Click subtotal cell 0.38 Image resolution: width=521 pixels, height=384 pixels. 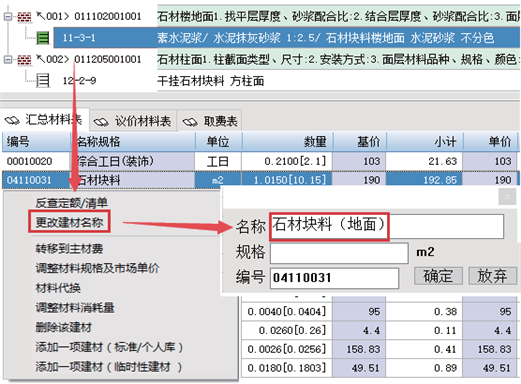click(425, 312)
